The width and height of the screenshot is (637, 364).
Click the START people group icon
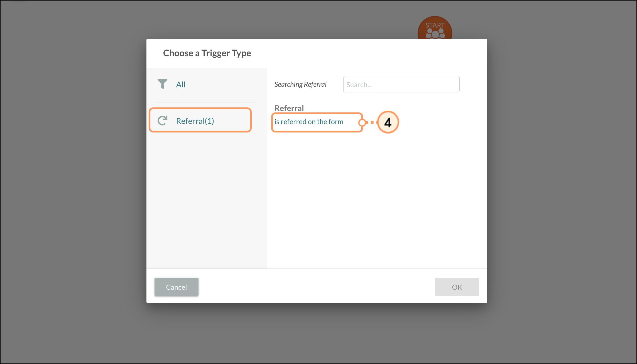[435, 34]
